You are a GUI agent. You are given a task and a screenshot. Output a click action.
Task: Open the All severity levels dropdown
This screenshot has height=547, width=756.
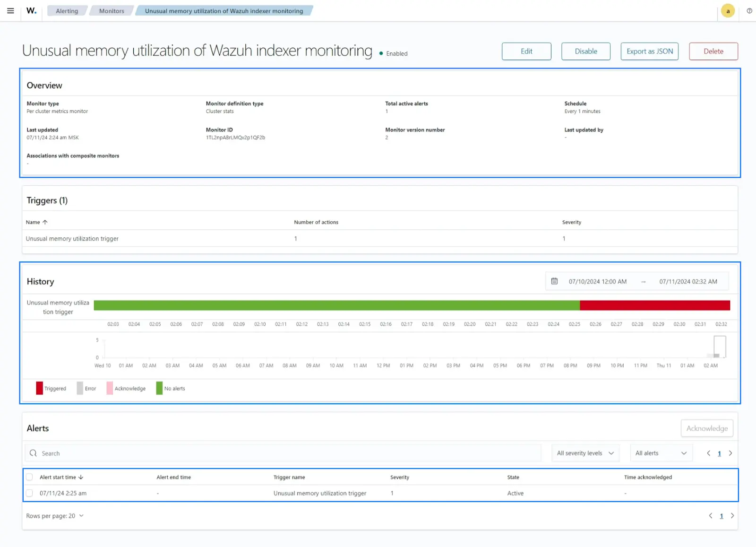point(585,453)
